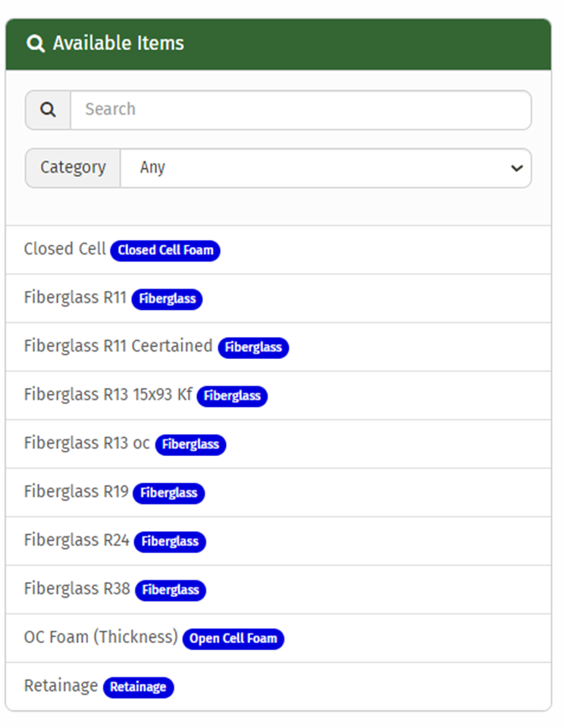Click inside the Search text field
The height and width of the screenshot is (728, 564).
(x=300, y=110)
